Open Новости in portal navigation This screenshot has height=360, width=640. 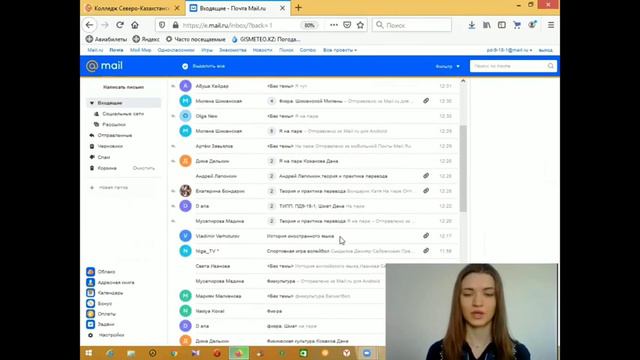[262, 50]
